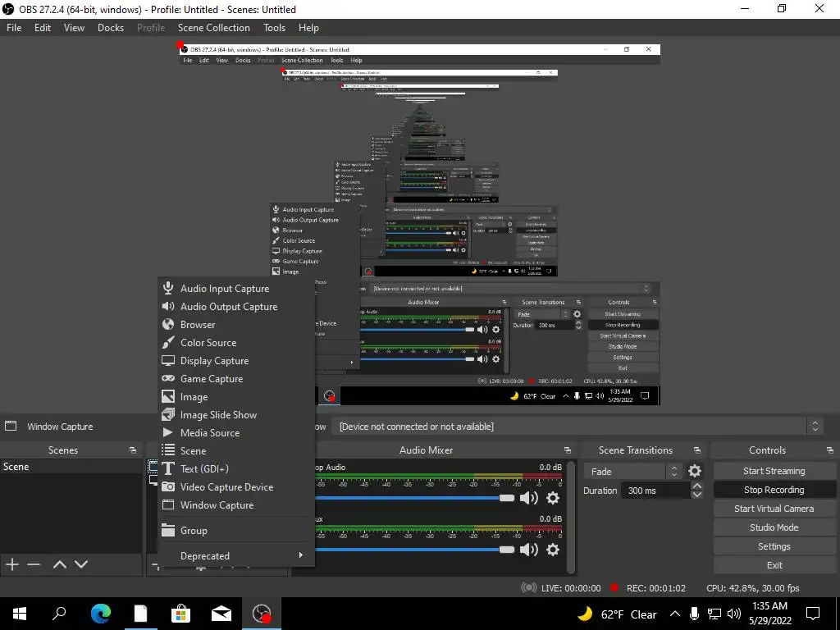Open Microsoft Store from taskbar
840x630 pixels.
180,614
